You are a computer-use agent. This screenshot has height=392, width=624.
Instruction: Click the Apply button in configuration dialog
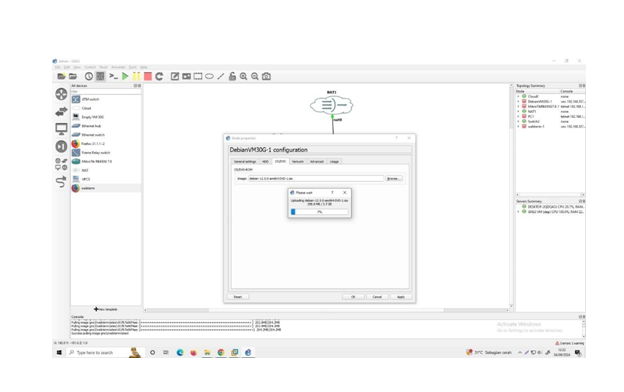(401, 297)
